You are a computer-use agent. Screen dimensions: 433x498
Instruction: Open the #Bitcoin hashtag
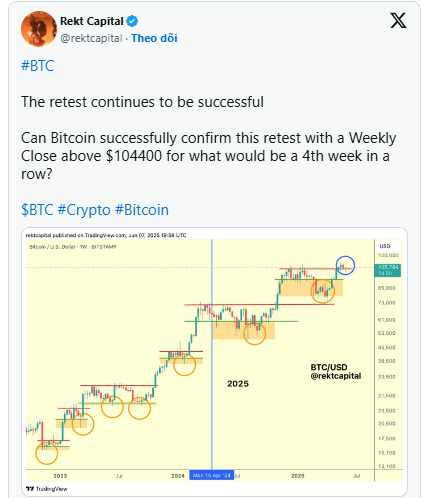click(x=142, y=210)
